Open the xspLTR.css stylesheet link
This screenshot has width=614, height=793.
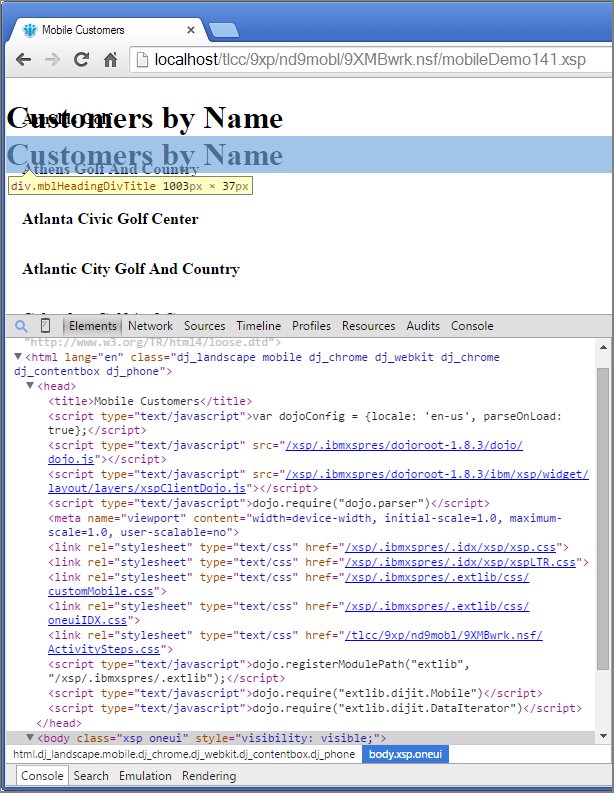point(460,562)
